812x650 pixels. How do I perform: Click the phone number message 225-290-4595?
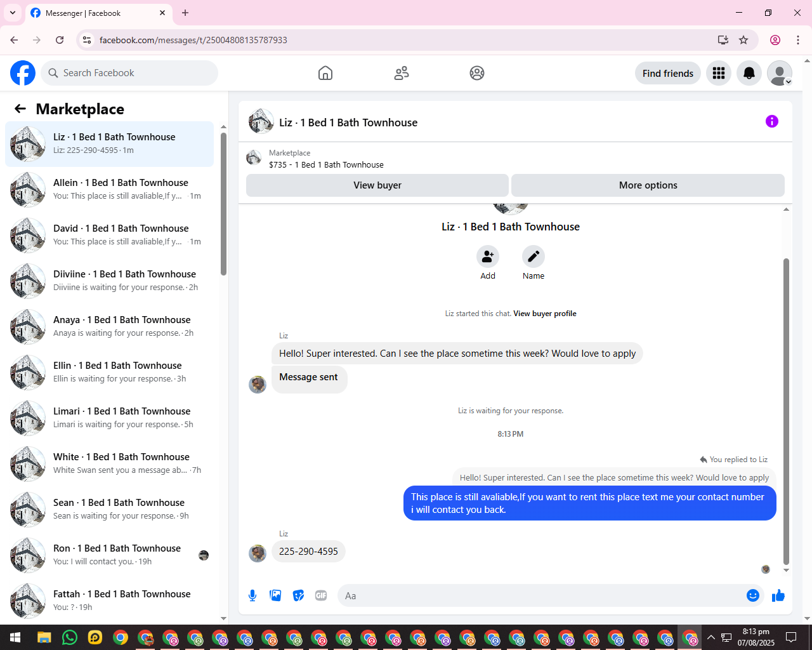[x=308, y=552]
